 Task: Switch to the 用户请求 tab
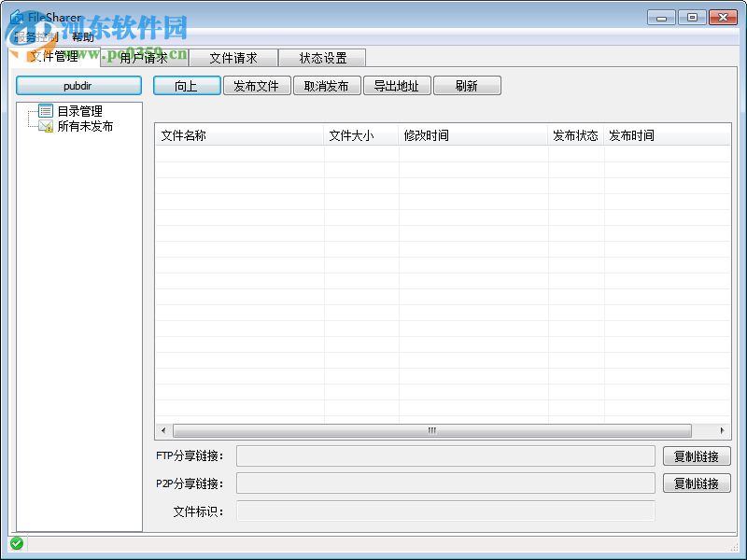point(146,57)
